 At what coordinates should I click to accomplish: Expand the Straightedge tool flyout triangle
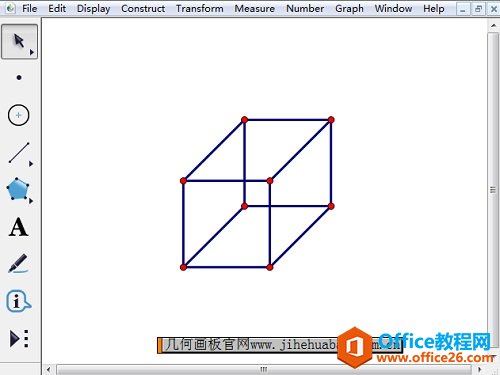coord(31,164)
